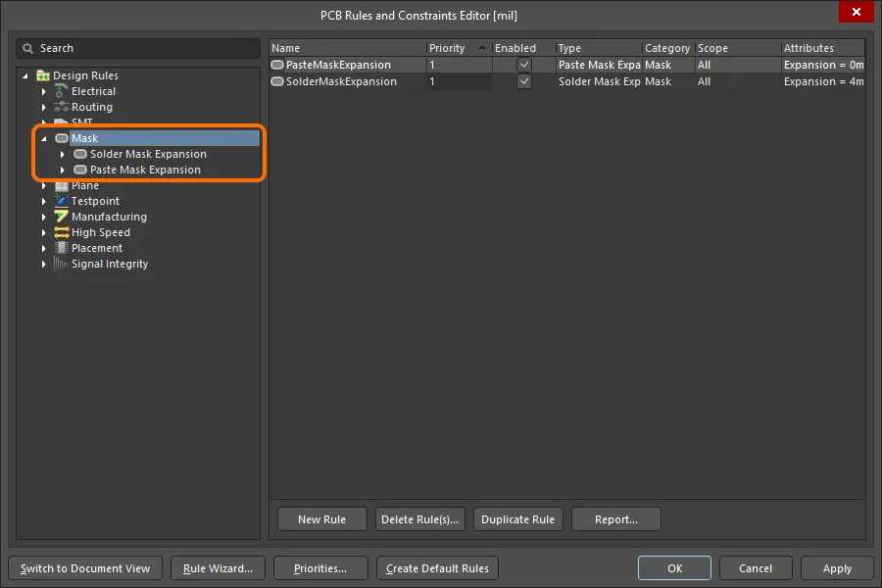This screenshot has height=588, width=882.
Task: Select the PasteMaskExpansion rule name
Action: tap(338, 65)
